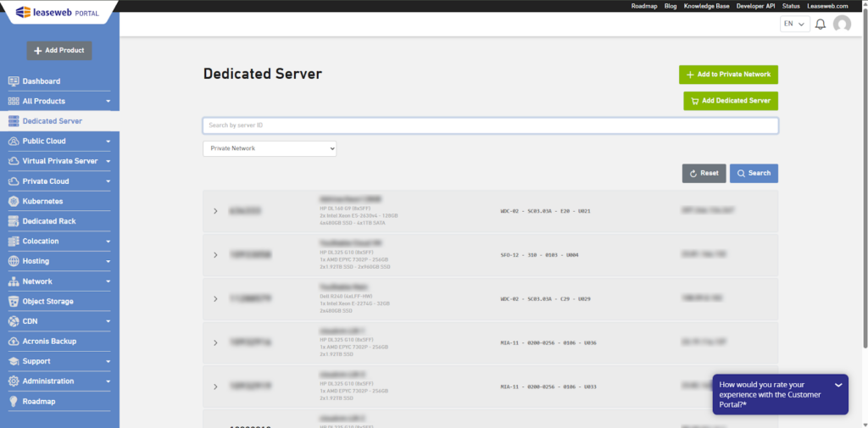Click the Public Cloud sidebar icon

(14, 142)
